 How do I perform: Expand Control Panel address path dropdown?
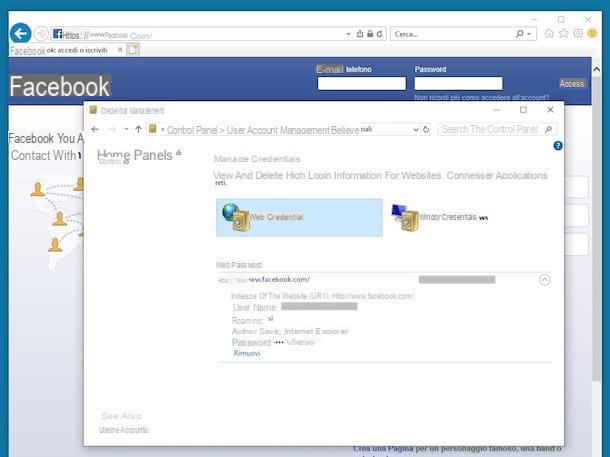tap(415, 130)
